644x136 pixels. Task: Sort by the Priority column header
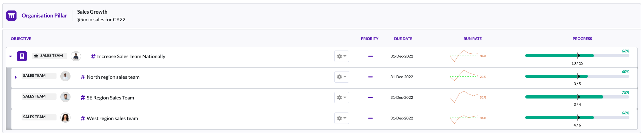coord(370,39)
